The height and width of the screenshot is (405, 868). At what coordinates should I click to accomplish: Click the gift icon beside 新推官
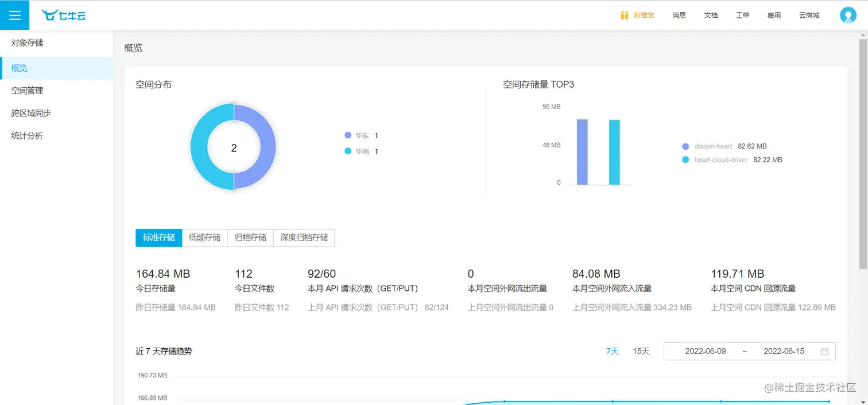tap(625, 15)
